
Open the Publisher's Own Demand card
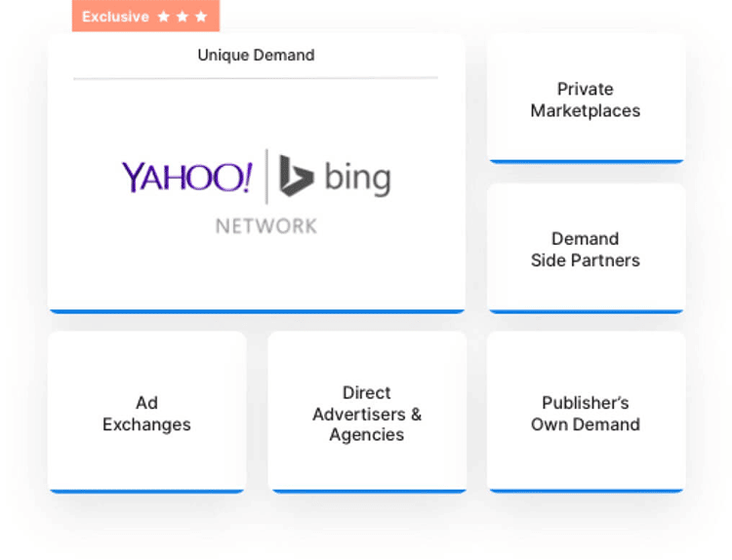tap(586, 413)
